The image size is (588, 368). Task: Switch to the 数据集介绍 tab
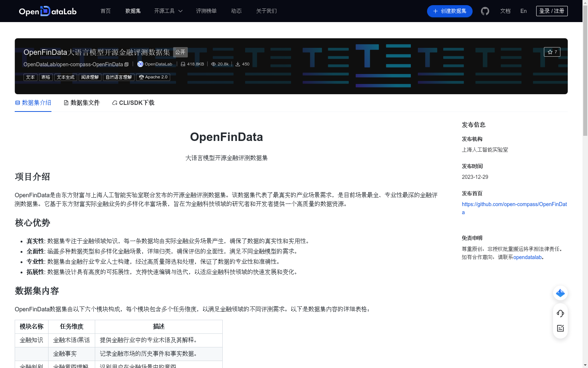click(x=33, y=103)
